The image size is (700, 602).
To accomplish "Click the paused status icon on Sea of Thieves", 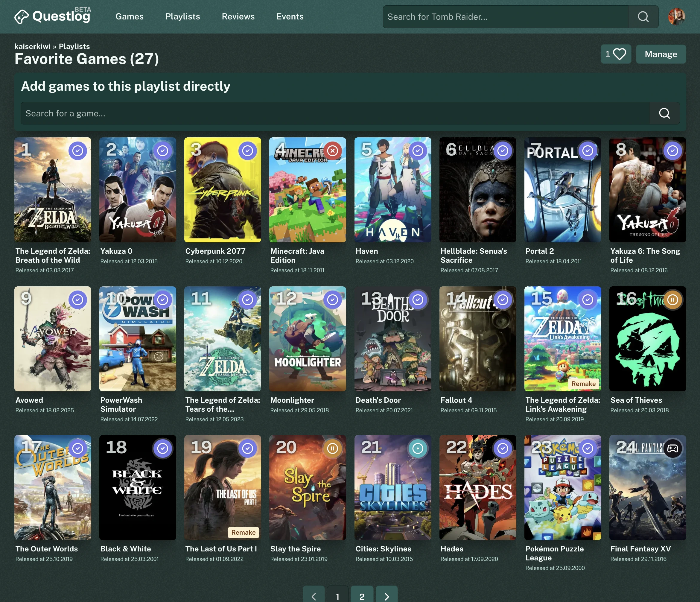I will (x=673, y=300).
